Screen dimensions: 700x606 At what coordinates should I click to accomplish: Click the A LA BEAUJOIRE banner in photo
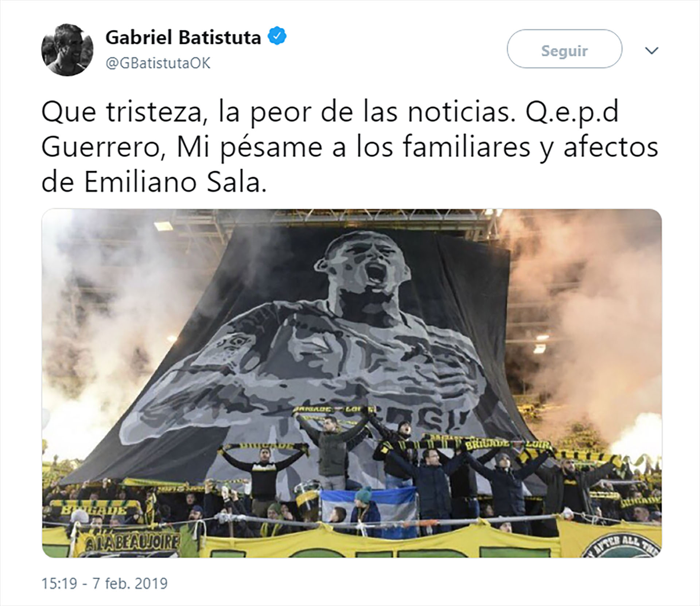tap(132, 544)
